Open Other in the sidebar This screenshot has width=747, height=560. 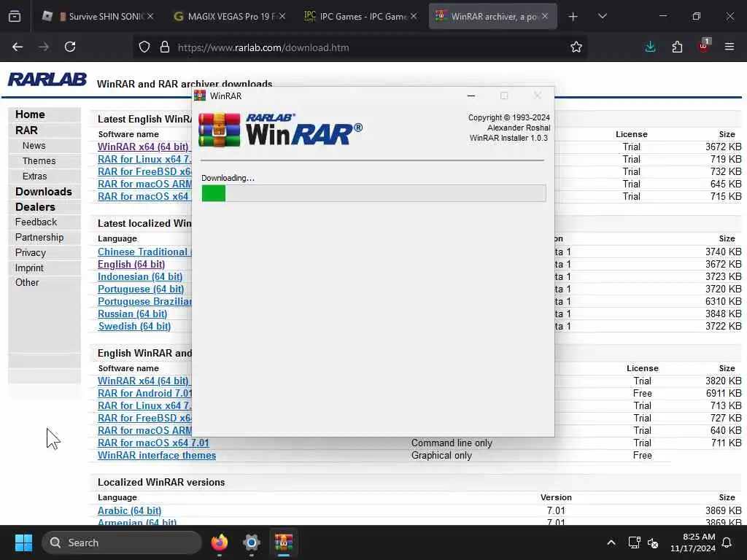click(x=27, y=282)
